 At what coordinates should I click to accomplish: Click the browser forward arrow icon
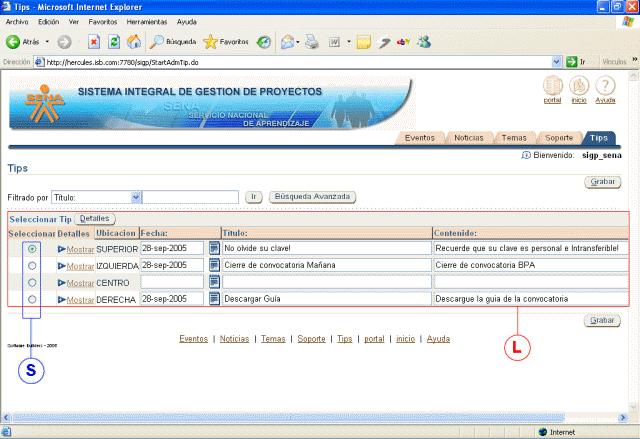64,42
